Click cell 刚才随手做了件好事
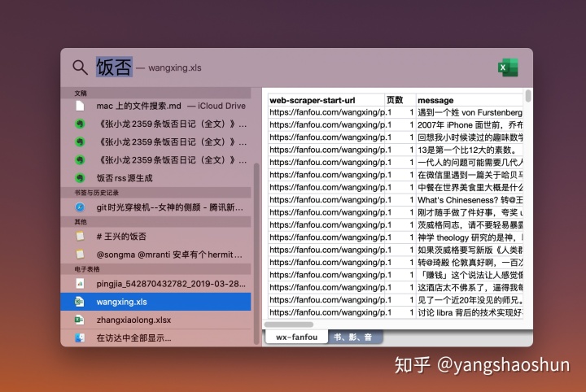The height and width of the screenshot is (392, 586). (x=470, y=212)
